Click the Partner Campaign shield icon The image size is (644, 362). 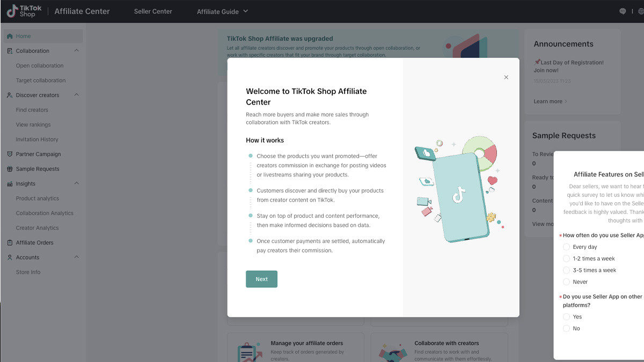10,154
